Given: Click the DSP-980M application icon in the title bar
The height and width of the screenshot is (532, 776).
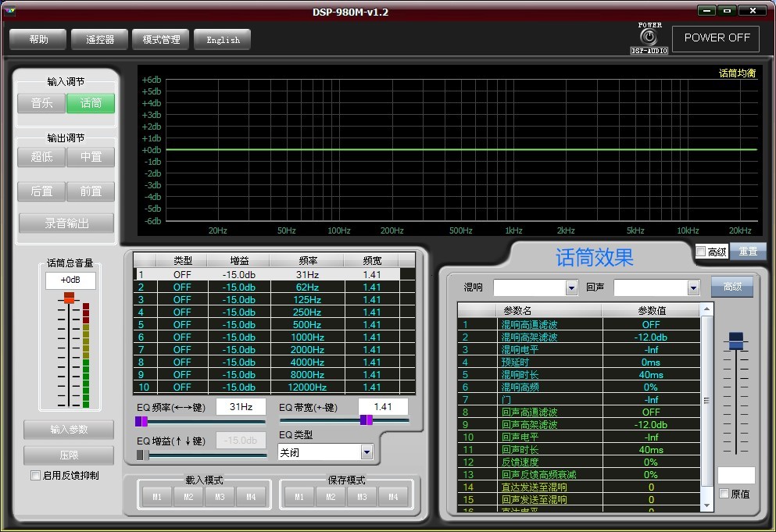Looking at the screenshot, I should coord(9,10).
